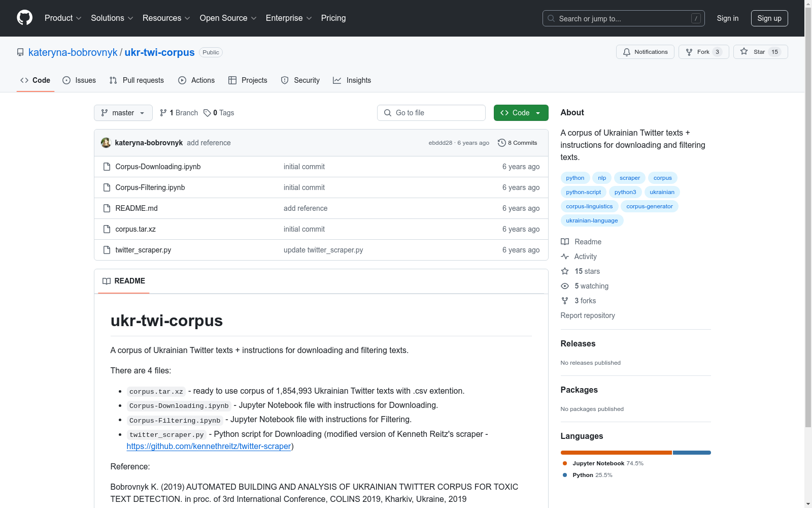Open kateryna-bobrovnyk owner profile link
Screen dimensions: 812x508
(x=73, y=52)
